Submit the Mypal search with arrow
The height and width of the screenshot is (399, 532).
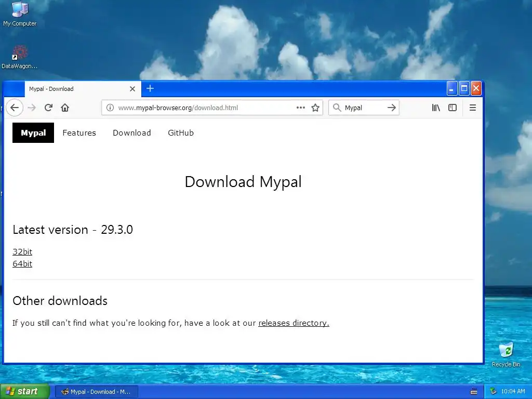[x=392, y=108]
